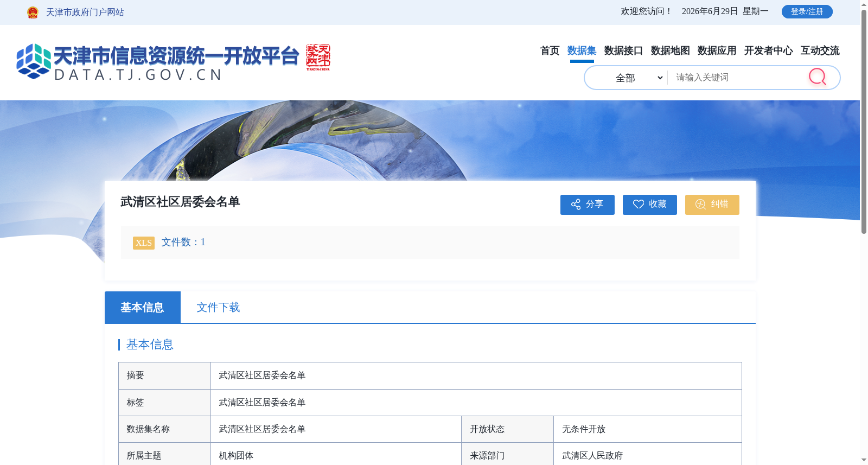
Task: Click the 文件数：1 text
Action: pyautogui.click(x=183, y=242)
